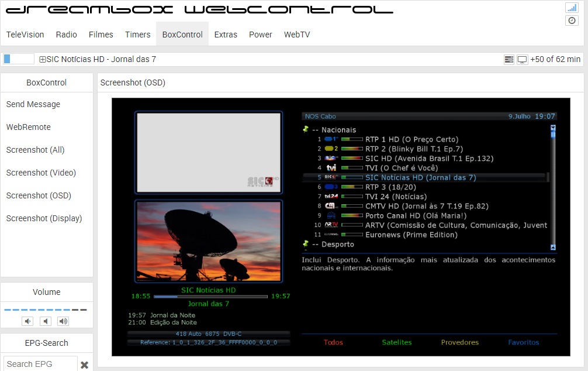
Task: Click the grey SIC Notícias preview picture
Action: coord(209,153)
